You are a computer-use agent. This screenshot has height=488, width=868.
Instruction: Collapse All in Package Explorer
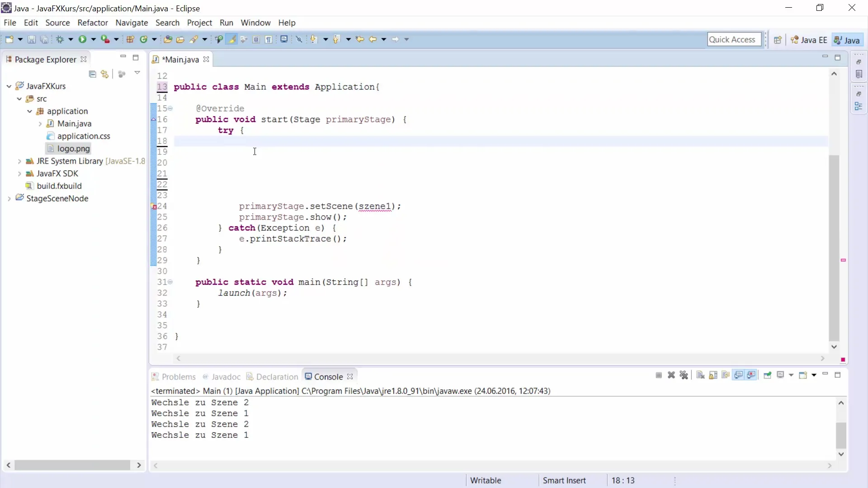(92, 74)
